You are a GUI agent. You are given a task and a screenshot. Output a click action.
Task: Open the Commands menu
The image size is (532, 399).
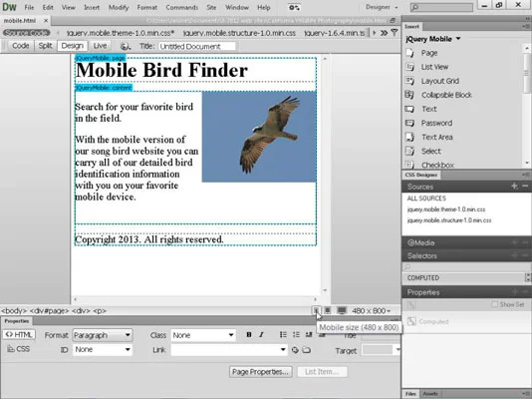[182, 7]
